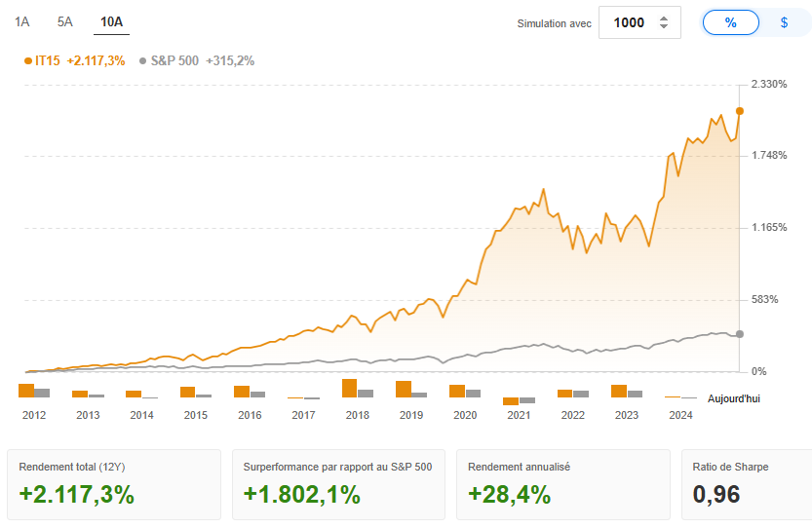Toggle display to dollar mode
The height and width of the screenshot is (528, 812).
(784, 22)
